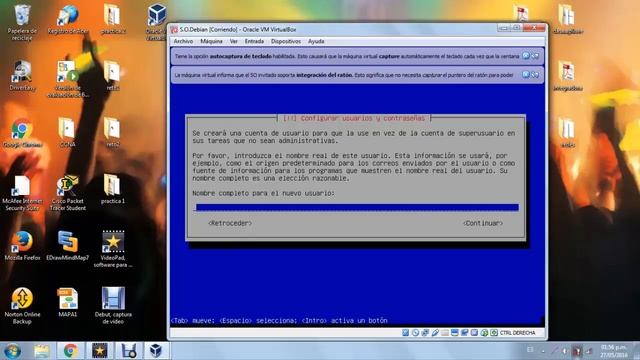Screen dimensions: 640x360
Task: Click the hard disk activity status icon
Action: 406,333
